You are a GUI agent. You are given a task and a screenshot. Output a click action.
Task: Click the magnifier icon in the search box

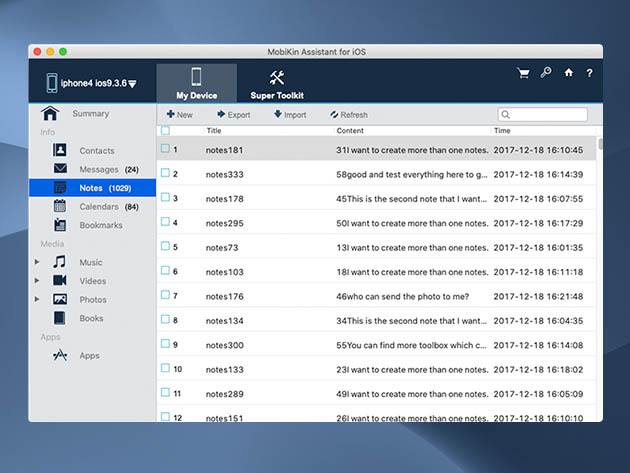506,115
